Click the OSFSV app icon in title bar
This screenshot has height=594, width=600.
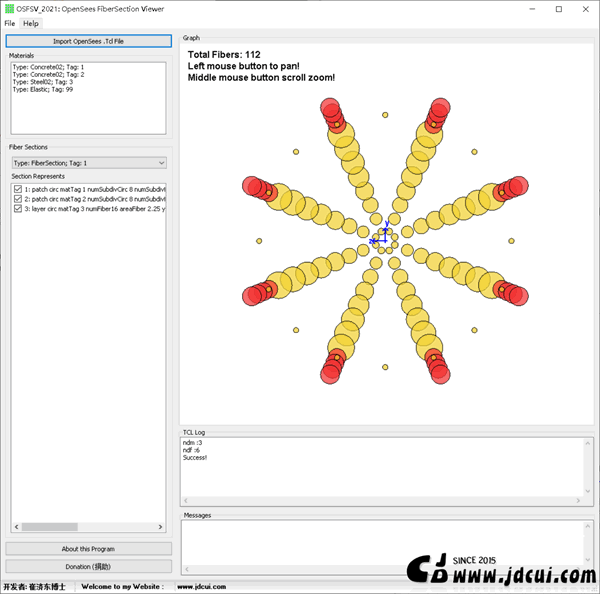coord(9,9)
